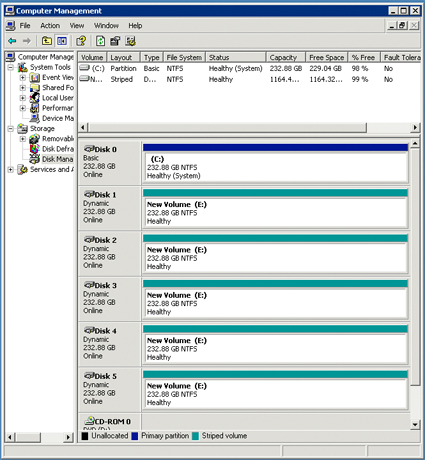
Task: Select the System Tools tree node
Action: coord(50,67)
